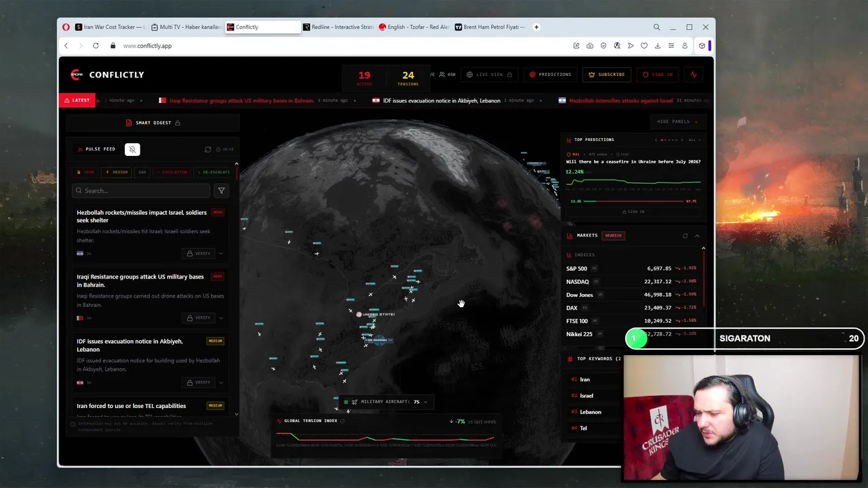Screen dimensions: 868x488
Task: Open the locked Smart Digest button
Action: pyautogui.click(x=153, y=123)
